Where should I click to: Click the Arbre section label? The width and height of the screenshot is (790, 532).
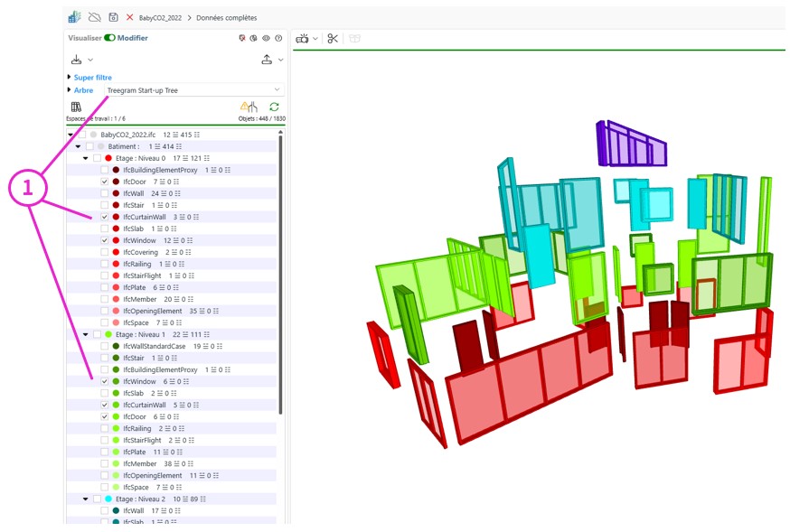(83, 90)
